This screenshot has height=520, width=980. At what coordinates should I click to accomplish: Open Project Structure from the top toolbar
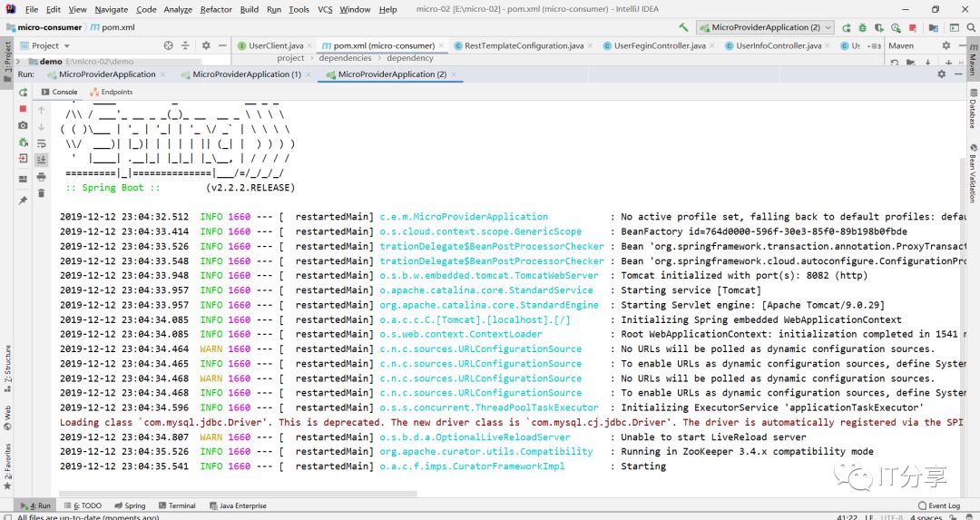coord(933,27)
